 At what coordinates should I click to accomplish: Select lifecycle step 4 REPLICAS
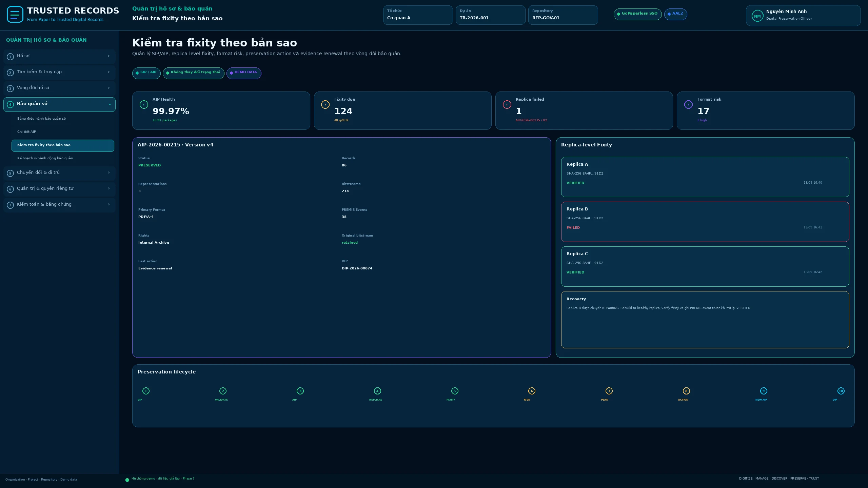[x=377, y=391]
